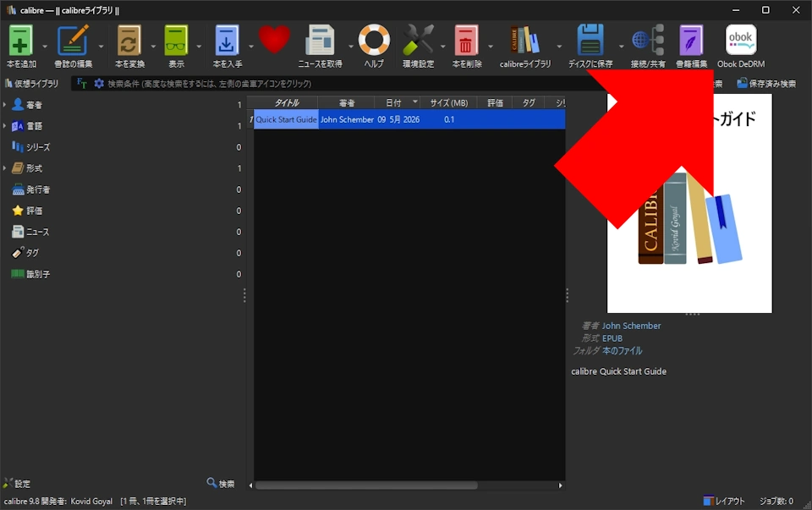Image resolution: width=812 pixels, height=510 pixels.
Task: Open dropdown arrow next to 本を削除
Action: (x=491, y=47)
